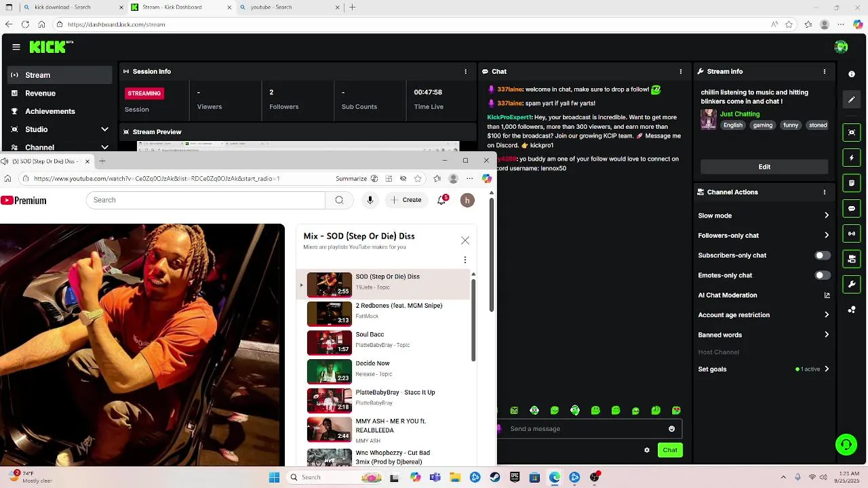This screenshot has height=488, width=868.
Task: Click YouTube voice search microphone
Action: (370, 200)
